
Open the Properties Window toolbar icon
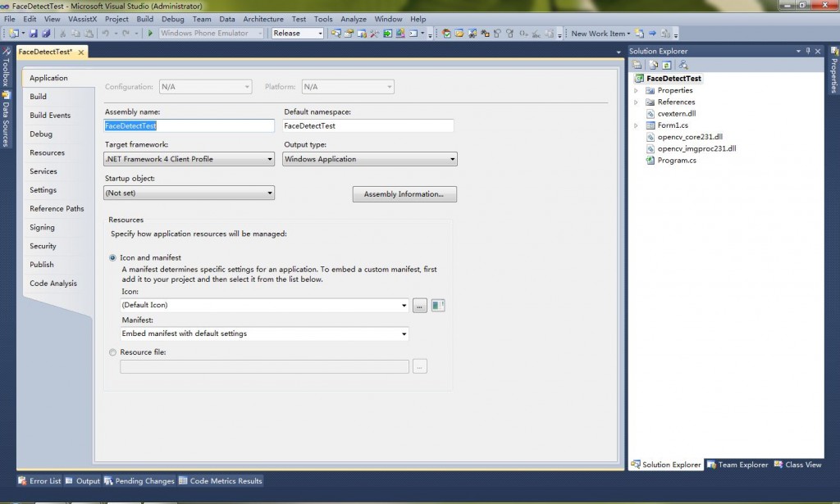pos(349,33)
